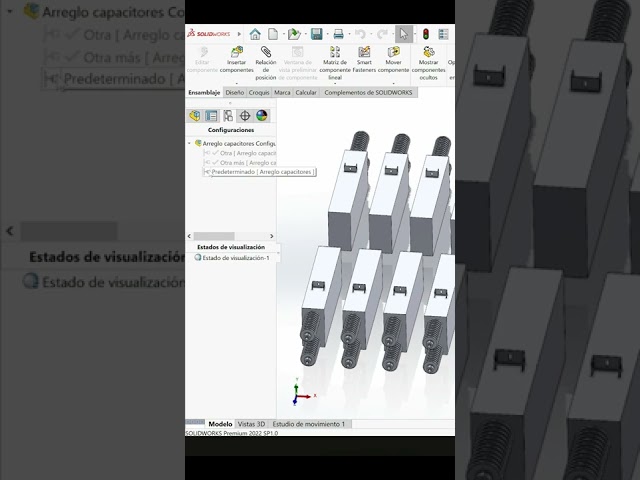Print the document
The width and height of the screenshot is (640, 480).
pyautogui.click(x=338, y=34)
